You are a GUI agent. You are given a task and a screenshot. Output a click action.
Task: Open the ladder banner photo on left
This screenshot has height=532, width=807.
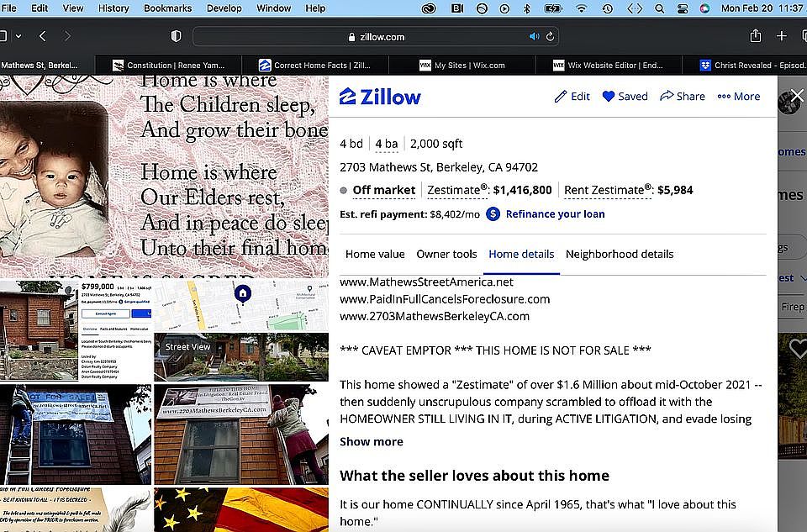76,435
